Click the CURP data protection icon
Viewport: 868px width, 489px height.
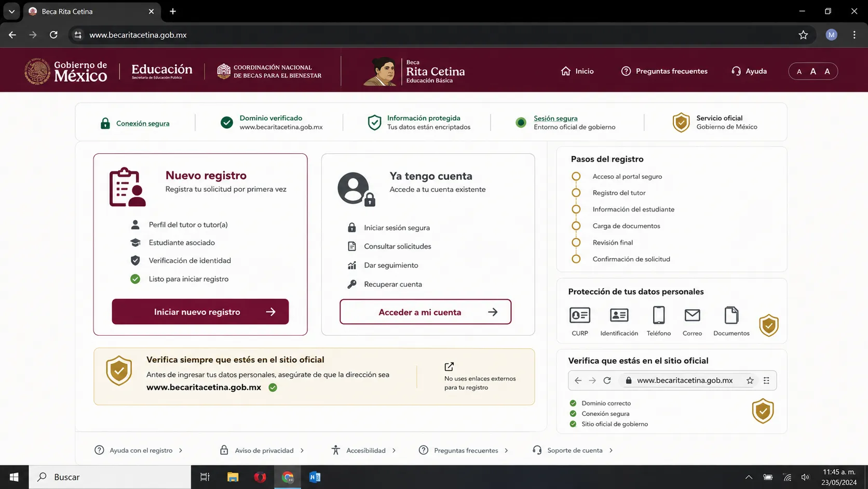coord(580,315)
